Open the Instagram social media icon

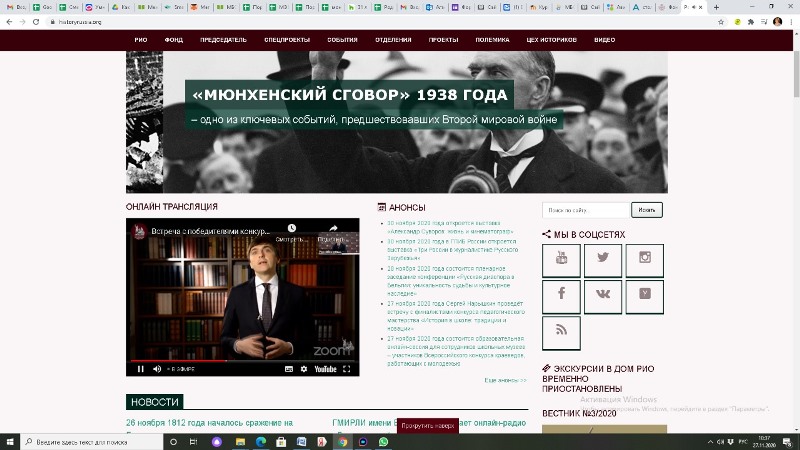point(645,260)
